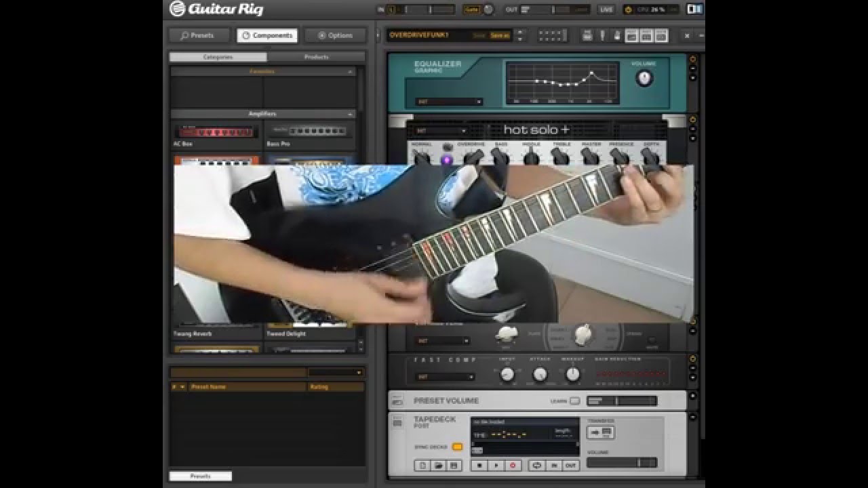Adjust the noise gate threshold knob
Image resolution: width=868 pixels, height=488 pixels.
tap(488, 9)
